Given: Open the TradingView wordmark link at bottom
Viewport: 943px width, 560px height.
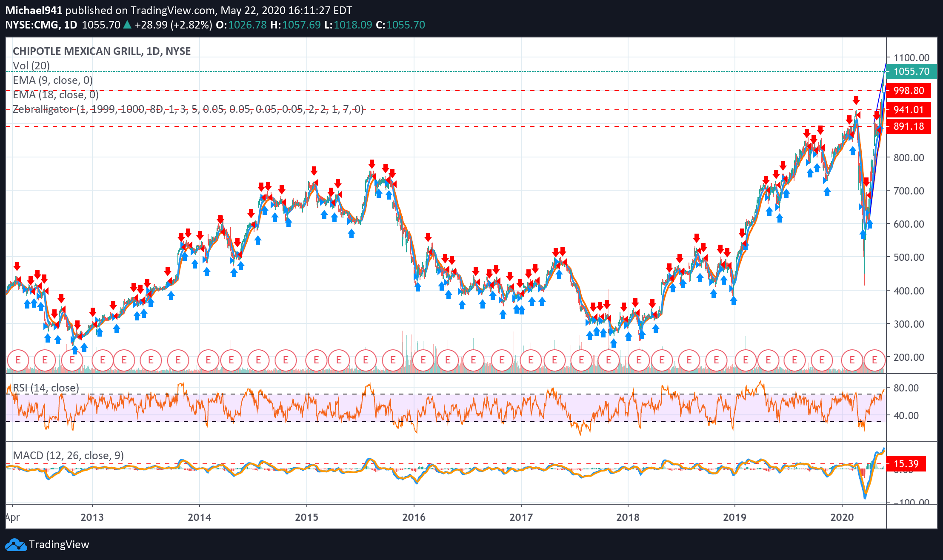Looking at the screenshot, I should pos(59,545).
